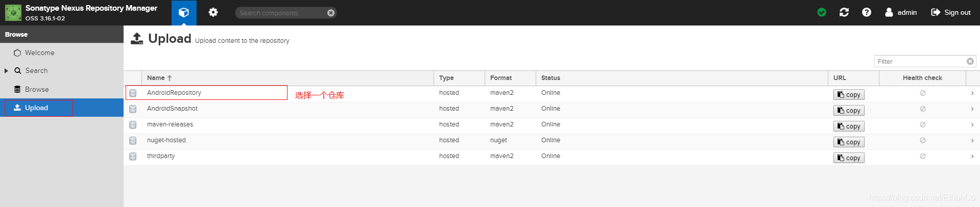This screenshot has height=207, width=980.
Task: Clear the Filter field
Action: (x=970, y=61)
